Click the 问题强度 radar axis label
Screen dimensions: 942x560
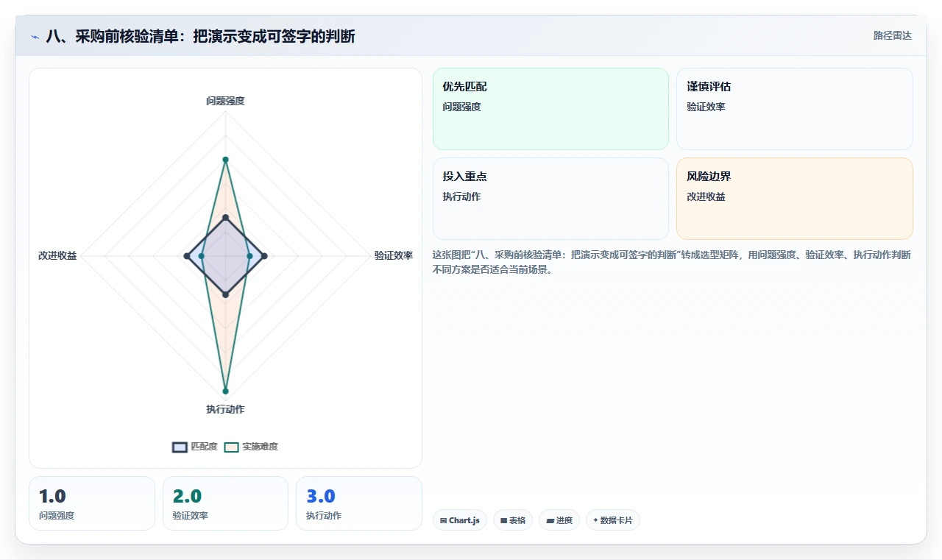click(225, 101)
